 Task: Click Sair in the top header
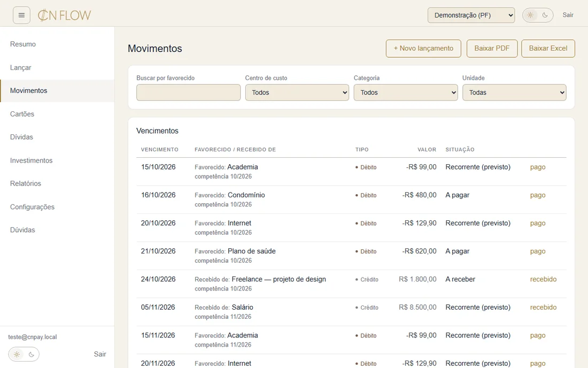568,15
